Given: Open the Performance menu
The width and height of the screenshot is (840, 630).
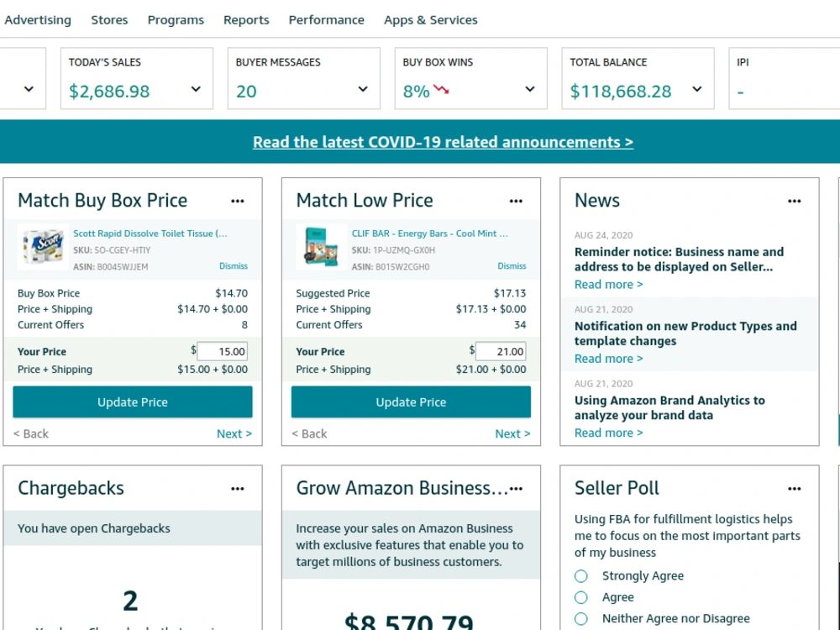Looking at the screenshot, I should (326, 20).
